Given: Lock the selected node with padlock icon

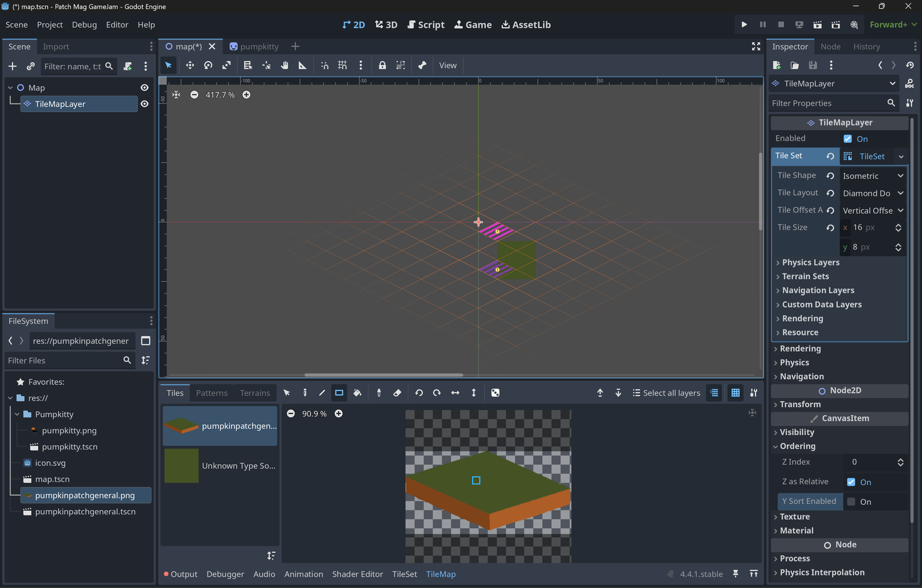Looking at the screenshot, I should [382, 65].
